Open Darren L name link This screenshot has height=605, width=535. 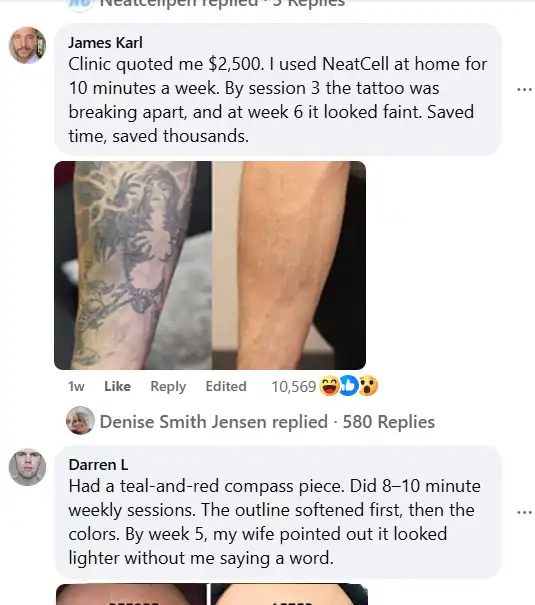pyautogui.click(x=98, y=465)
